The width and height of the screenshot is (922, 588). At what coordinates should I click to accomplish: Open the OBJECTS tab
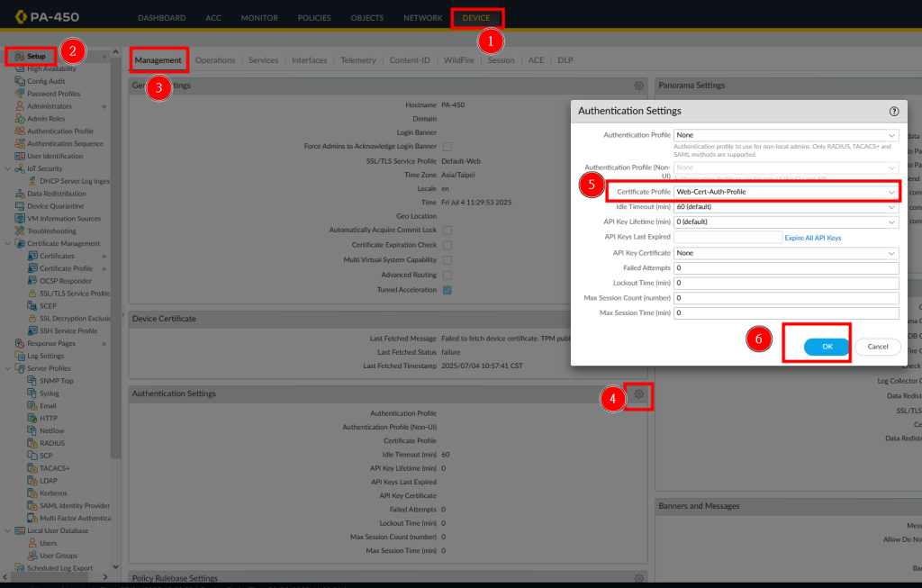[x=367, y=18]
